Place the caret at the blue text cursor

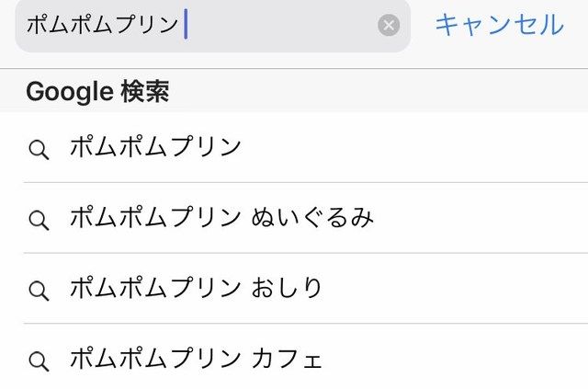click(x=186, y=25)
